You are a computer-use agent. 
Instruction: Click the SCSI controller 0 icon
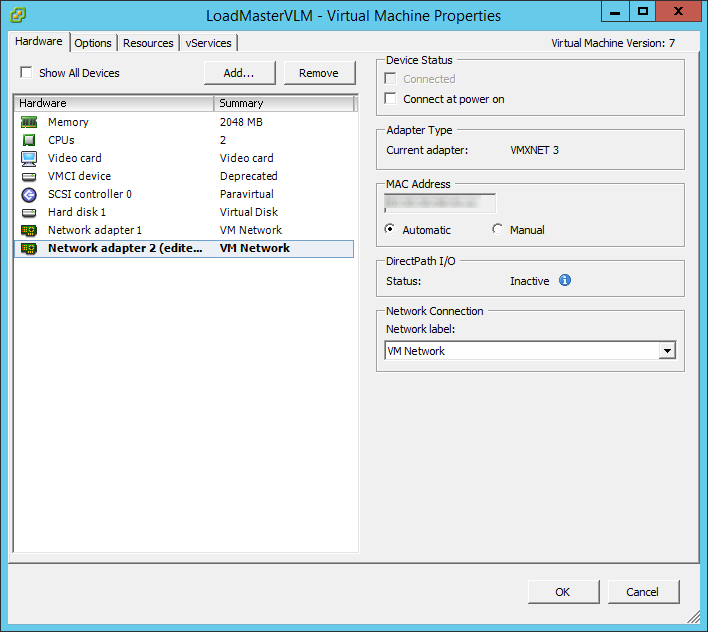coord(29,195)
